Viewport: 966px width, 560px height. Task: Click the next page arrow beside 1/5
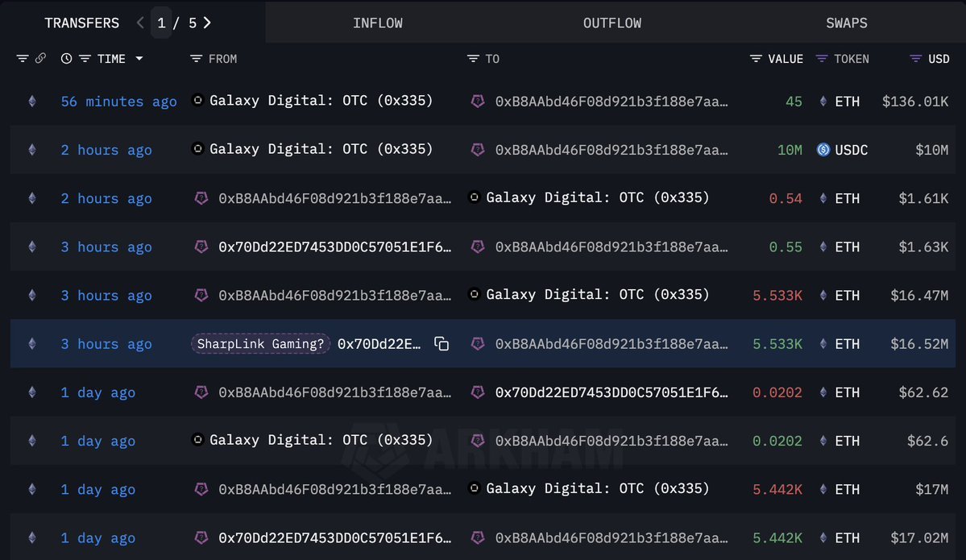click(x=207, y=23)
